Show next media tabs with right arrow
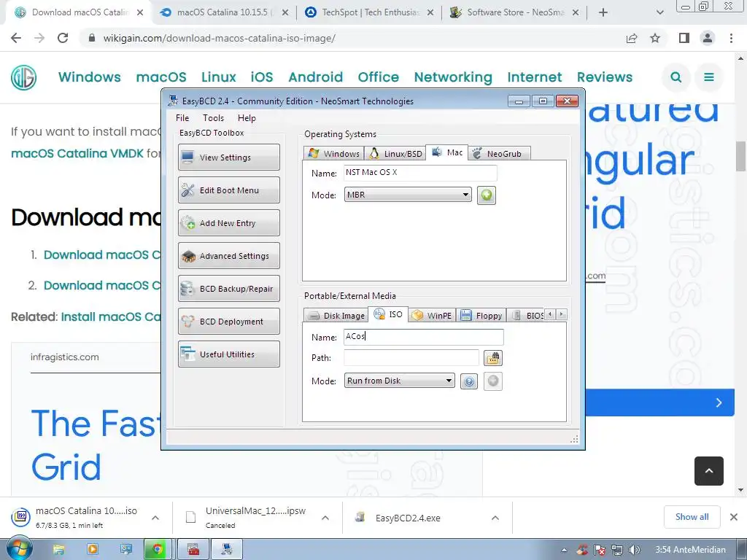This screenshot has height=560, width=747. 562,314
